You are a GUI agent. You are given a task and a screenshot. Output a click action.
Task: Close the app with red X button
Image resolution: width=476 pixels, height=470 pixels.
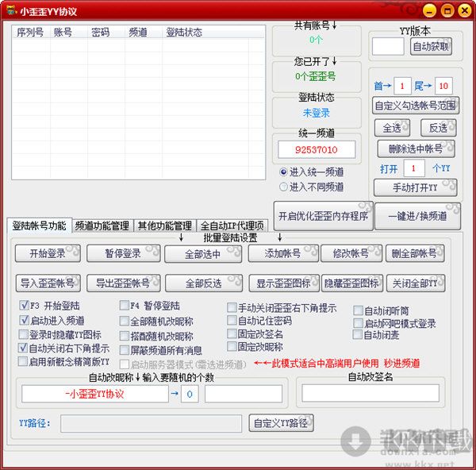pyautogui.click(x=463, y=10)
